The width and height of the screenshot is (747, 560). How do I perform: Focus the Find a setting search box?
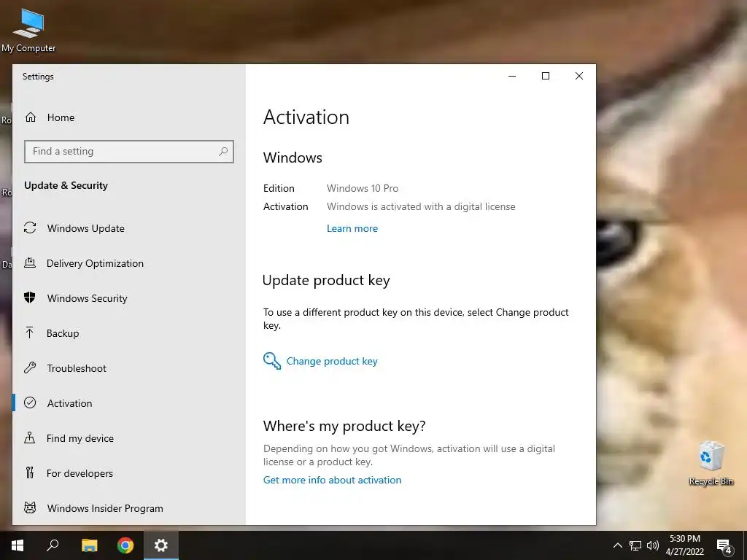click(x=128, y=152)
